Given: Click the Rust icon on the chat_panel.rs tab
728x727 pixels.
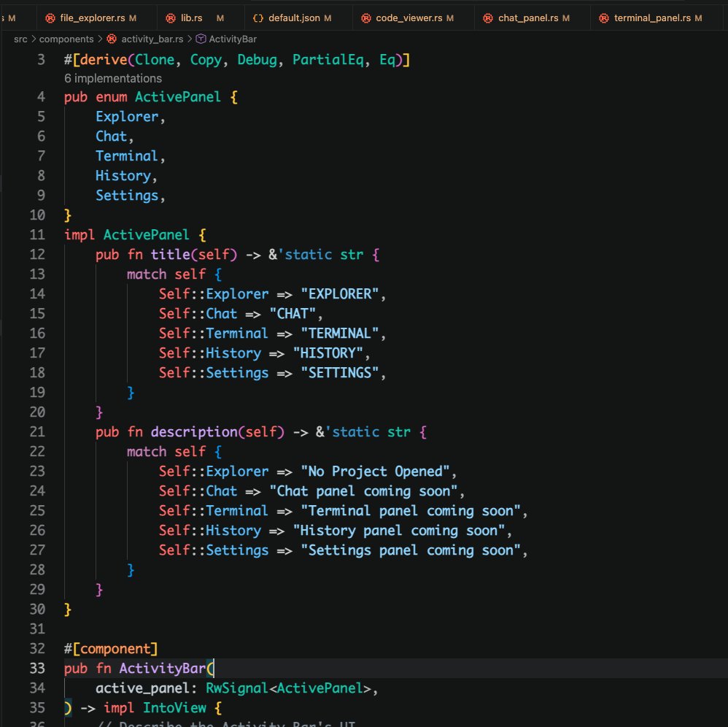Looking at the screenshot, I should coord(488,18).
